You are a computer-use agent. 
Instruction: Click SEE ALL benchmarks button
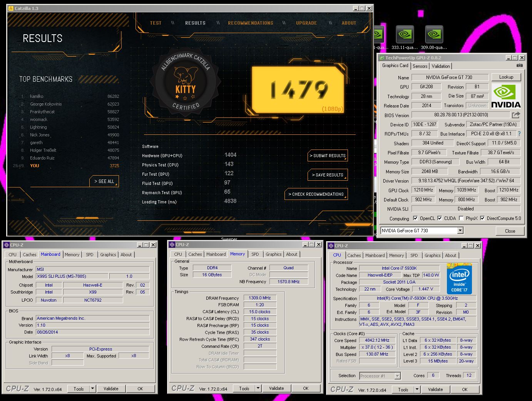(104, 181)
